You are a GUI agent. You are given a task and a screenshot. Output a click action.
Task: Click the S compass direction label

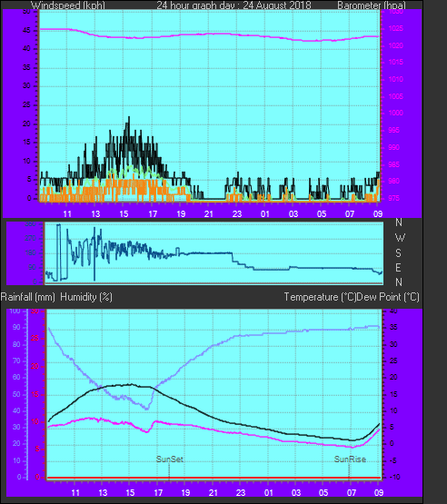click(x=399, y=253)
